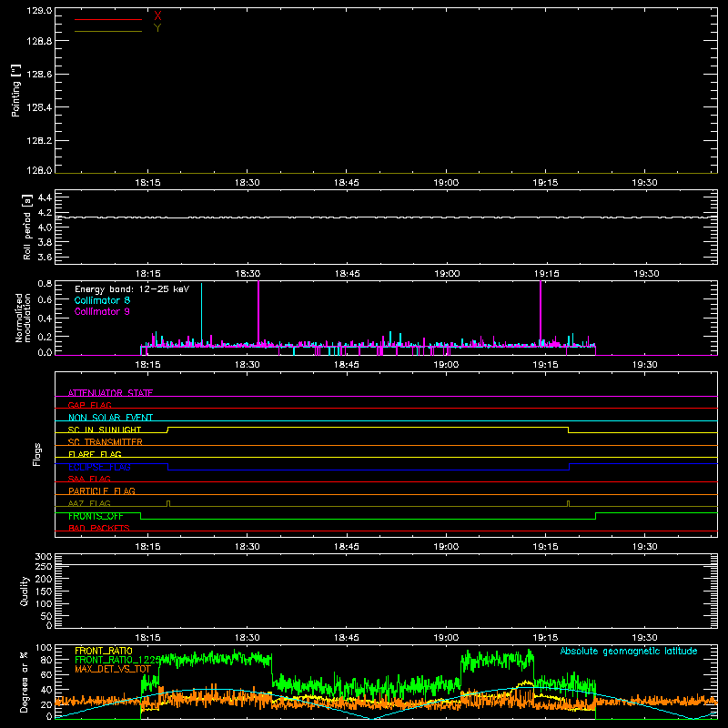Click the 0.8 modulation tick label
Image resolution: width=728 pixels, height=728 pixels.
45,284
